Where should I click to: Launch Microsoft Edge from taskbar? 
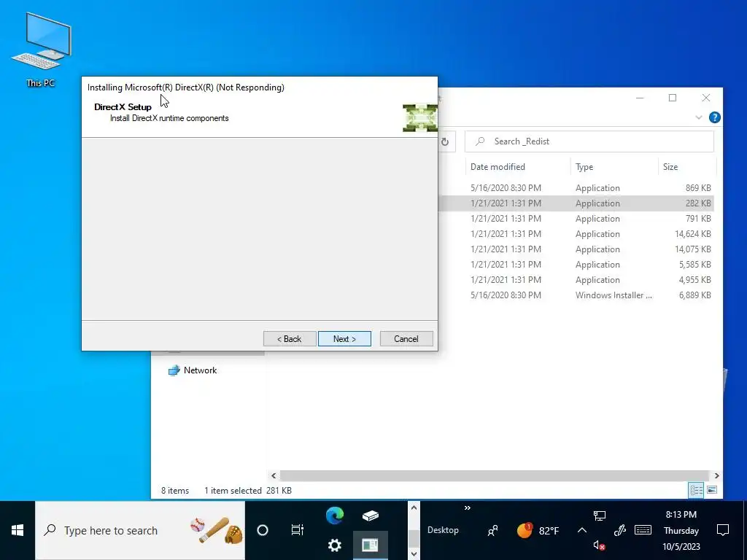coord(335,516)
